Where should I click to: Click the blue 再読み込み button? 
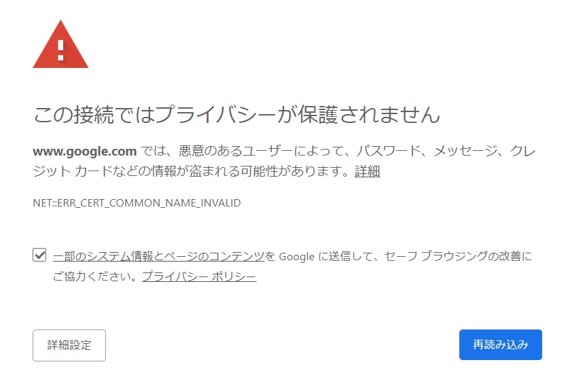point(500,344)
